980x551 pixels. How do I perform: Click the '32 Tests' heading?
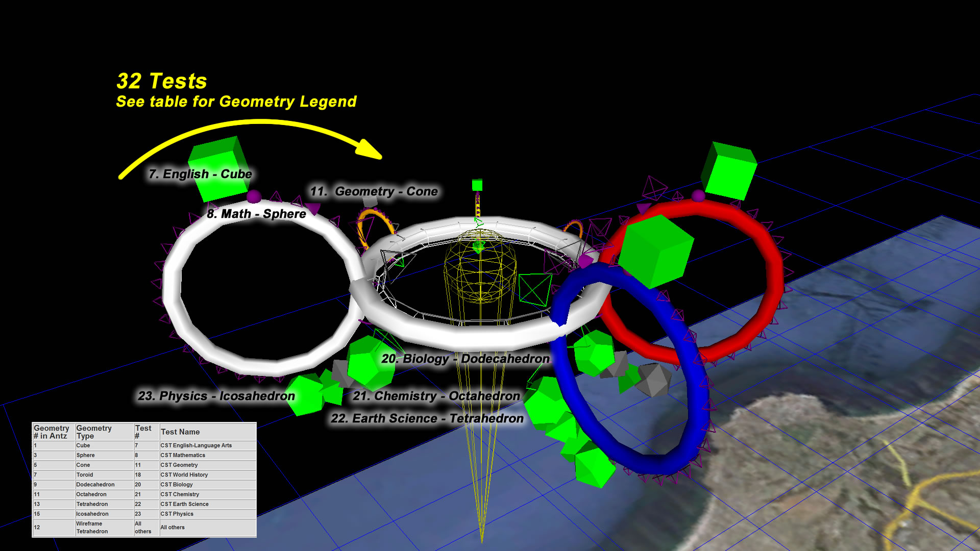(161, 81)
